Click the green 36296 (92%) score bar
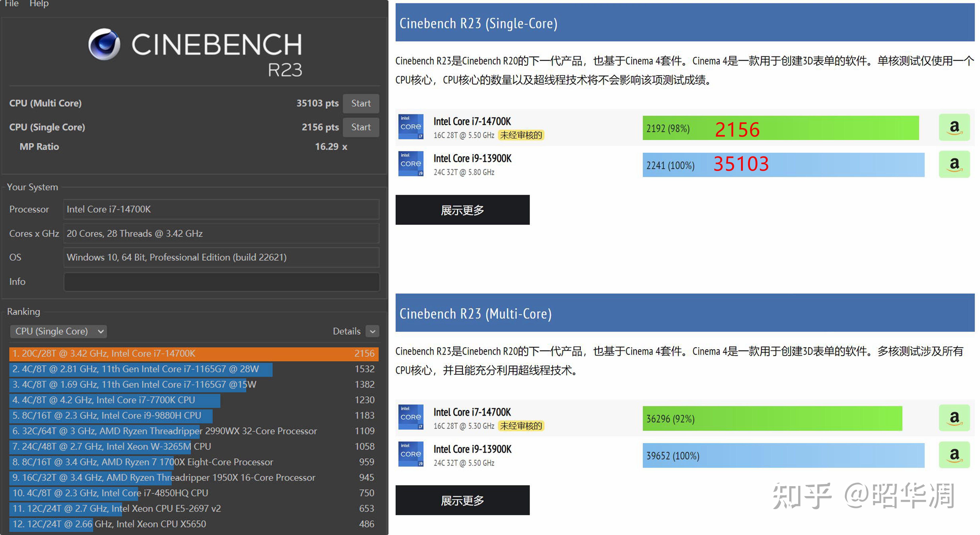980x535 pixels. (772, 419)
